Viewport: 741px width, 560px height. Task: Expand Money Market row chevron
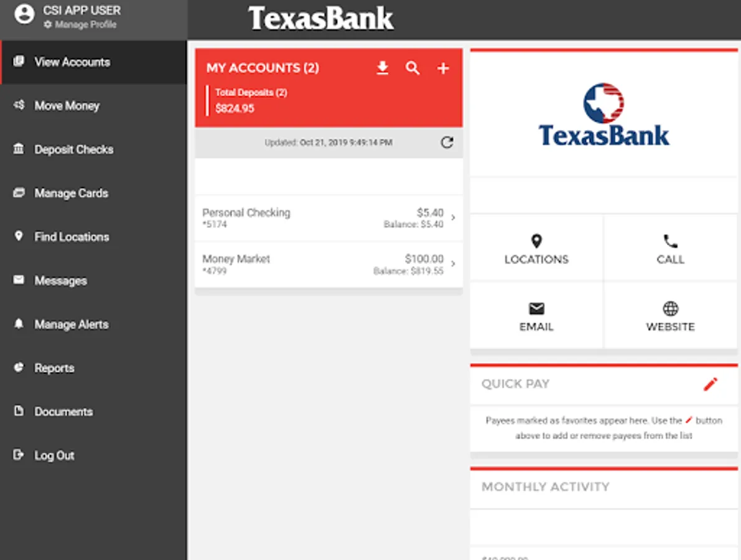453,264
